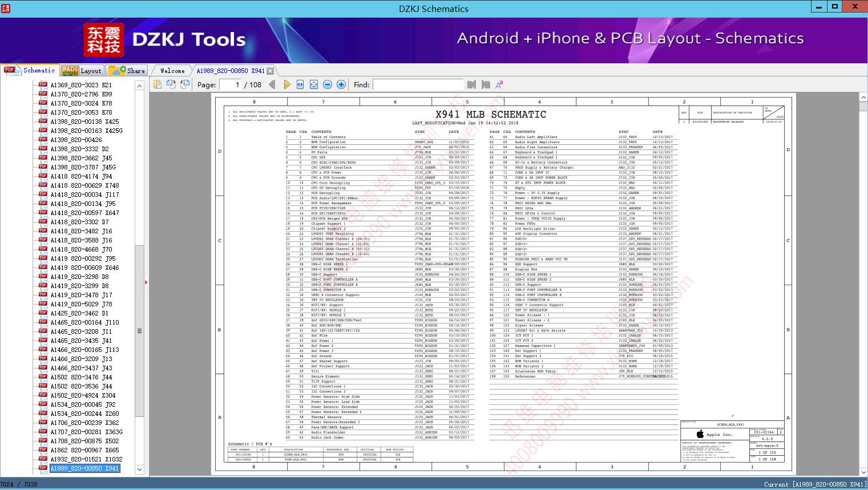Click the PDF icon beside A1370_820-2796 K99
Image resolution: width=868 pixels, height=490 pixels.
click(43, 94)
